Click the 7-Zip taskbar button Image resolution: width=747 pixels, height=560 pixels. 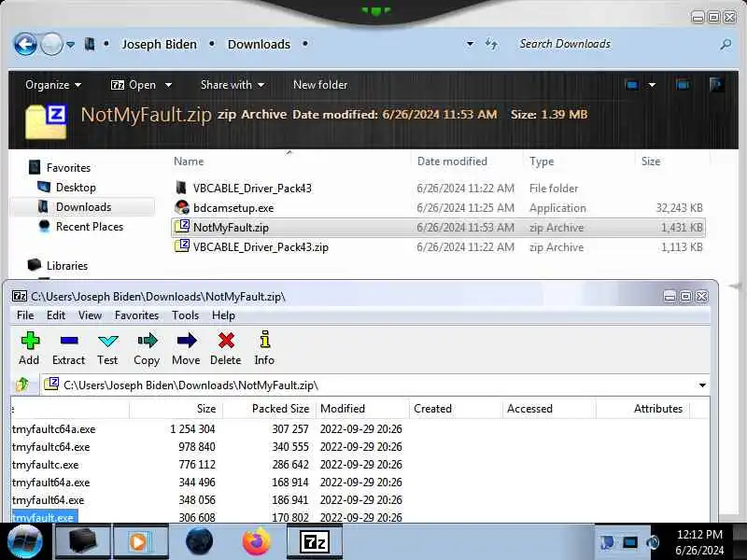(x=315, y=541)
